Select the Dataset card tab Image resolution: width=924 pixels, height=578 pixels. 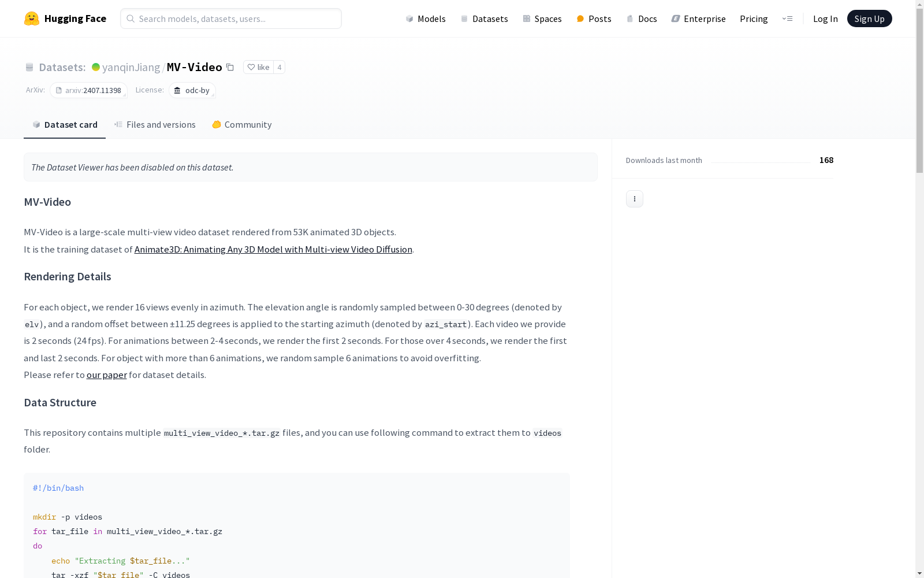(65, 125)
